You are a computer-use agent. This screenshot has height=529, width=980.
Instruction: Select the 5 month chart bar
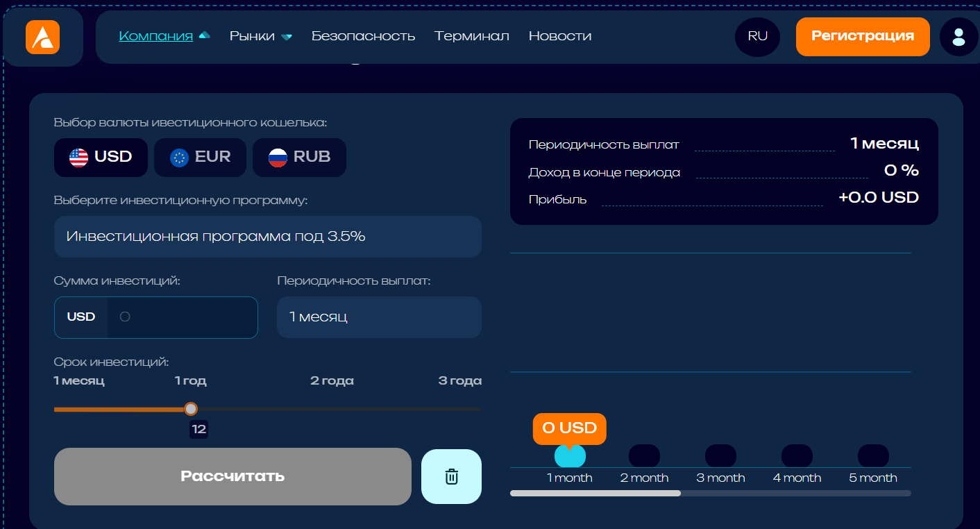873,456
